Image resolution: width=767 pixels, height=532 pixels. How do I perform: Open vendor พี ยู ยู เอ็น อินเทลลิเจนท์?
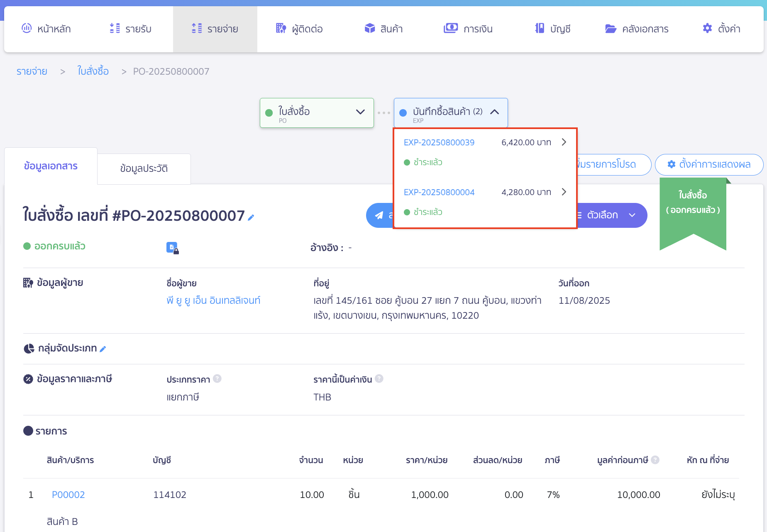pos(213,300)
